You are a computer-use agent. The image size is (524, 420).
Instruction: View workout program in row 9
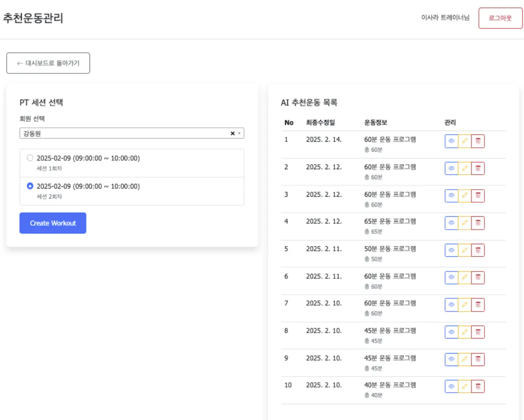click(x=451, y=359)
